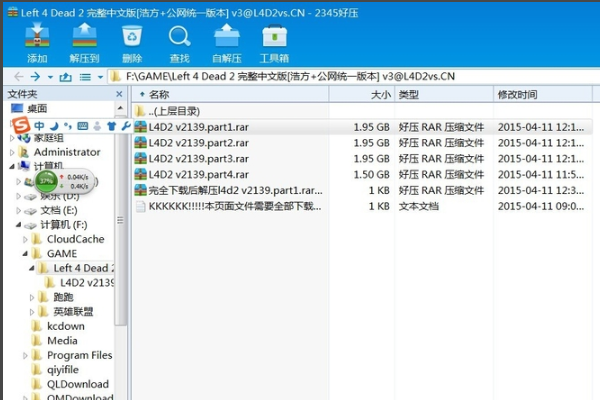The image size is (600, 400).
Task: Click the address bar path field
Action: click(354, 77)
